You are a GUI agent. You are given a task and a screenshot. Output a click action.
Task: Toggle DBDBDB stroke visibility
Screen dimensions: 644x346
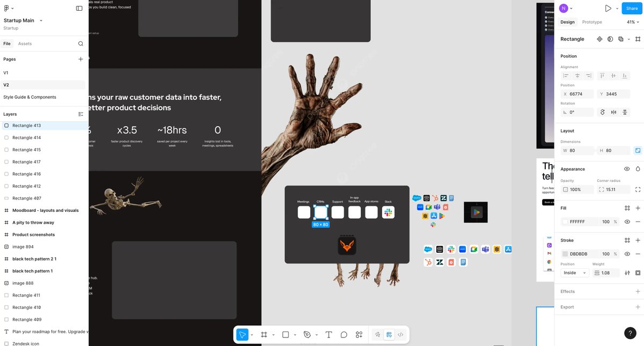(x=627, y=254)
